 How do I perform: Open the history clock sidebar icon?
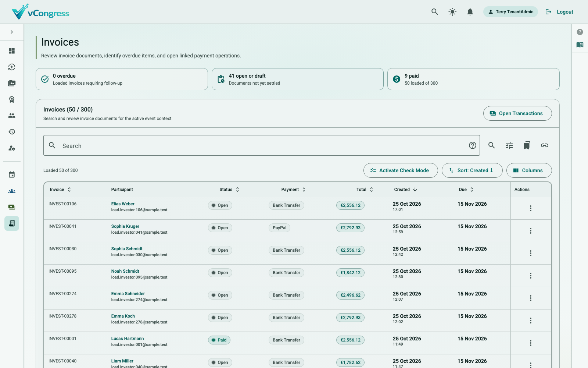[12, 132]
